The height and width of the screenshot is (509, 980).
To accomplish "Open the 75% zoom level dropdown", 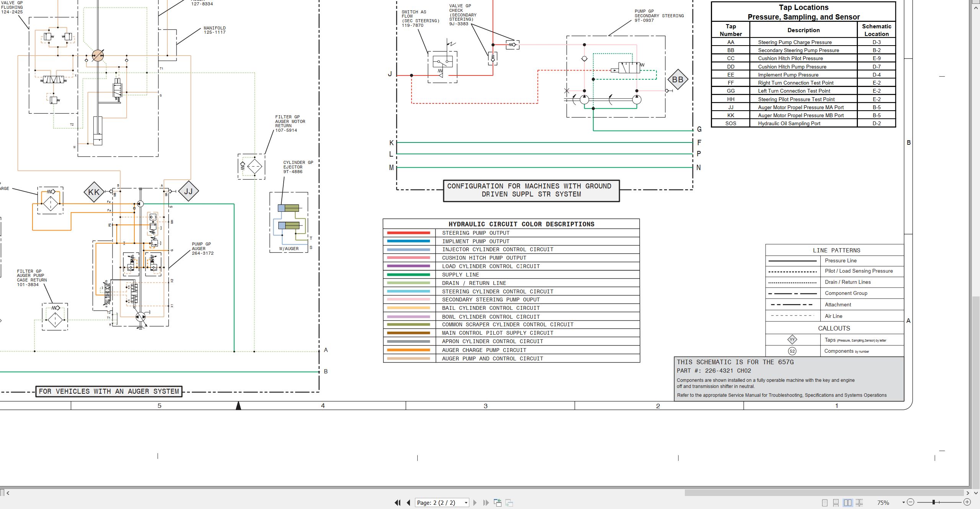I will [x=903, y=502].
